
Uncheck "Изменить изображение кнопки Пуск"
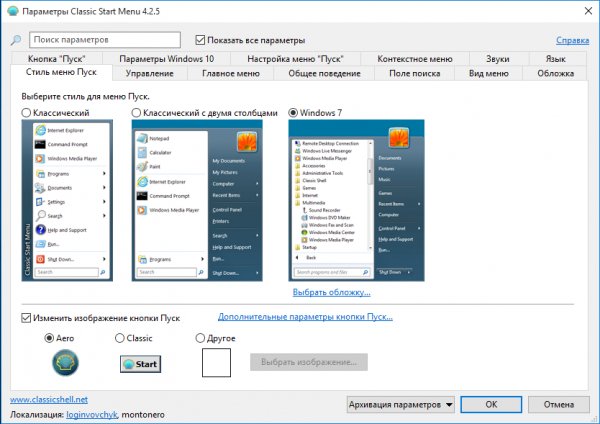tap(26, 318)
